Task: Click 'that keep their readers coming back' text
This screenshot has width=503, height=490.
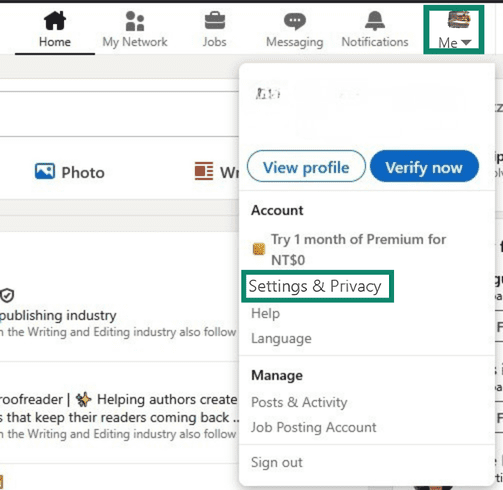Action: 118,417
